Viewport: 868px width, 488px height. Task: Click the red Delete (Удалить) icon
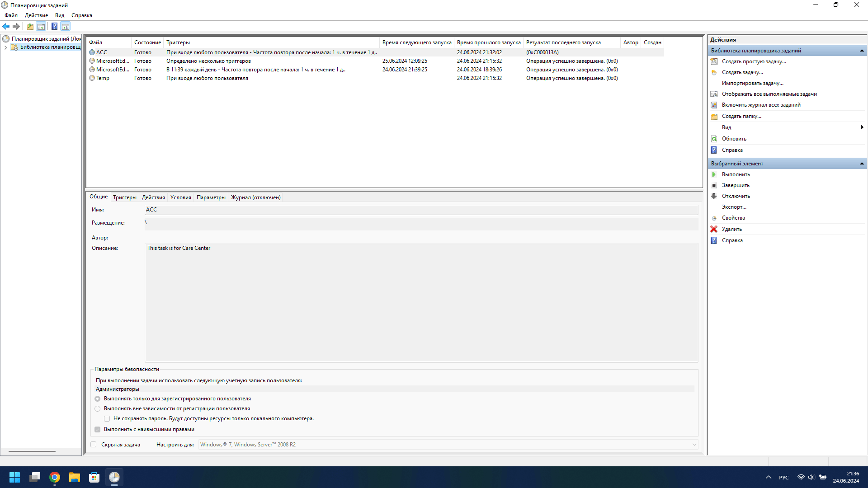(714, 229)
